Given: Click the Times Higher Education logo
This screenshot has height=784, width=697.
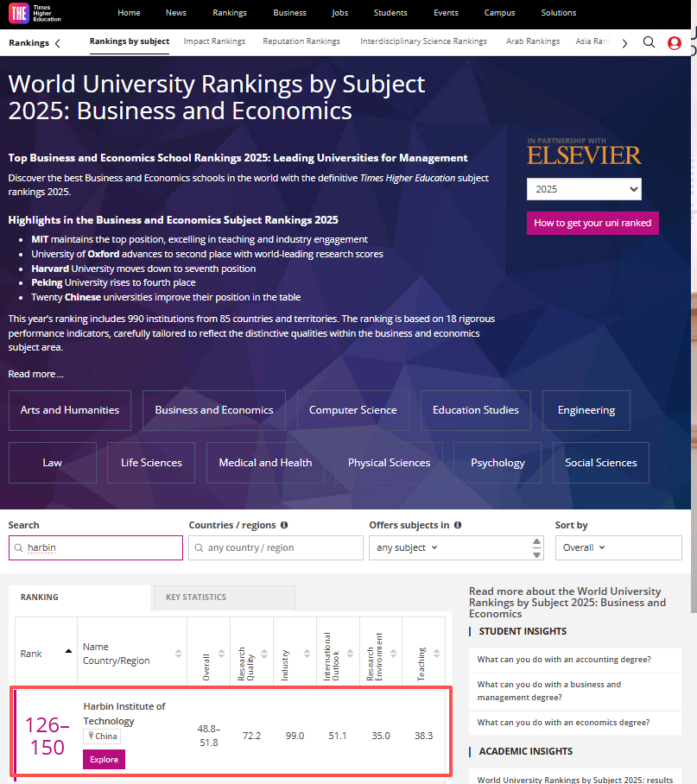Looking at the screenshot, I should [x=30, y=13].
